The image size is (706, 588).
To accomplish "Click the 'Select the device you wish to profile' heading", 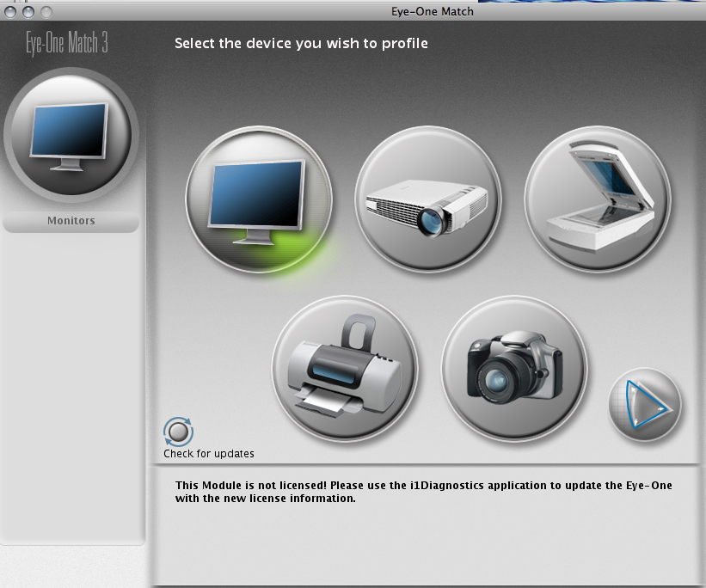I will (x=301, y=43).
